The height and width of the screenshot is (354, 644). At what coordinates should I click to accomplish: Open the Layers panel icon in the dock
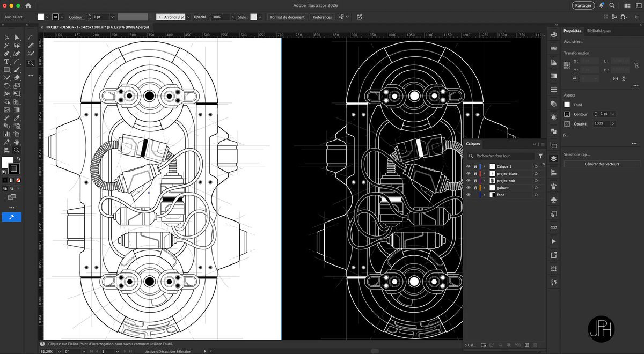[554, 158]
